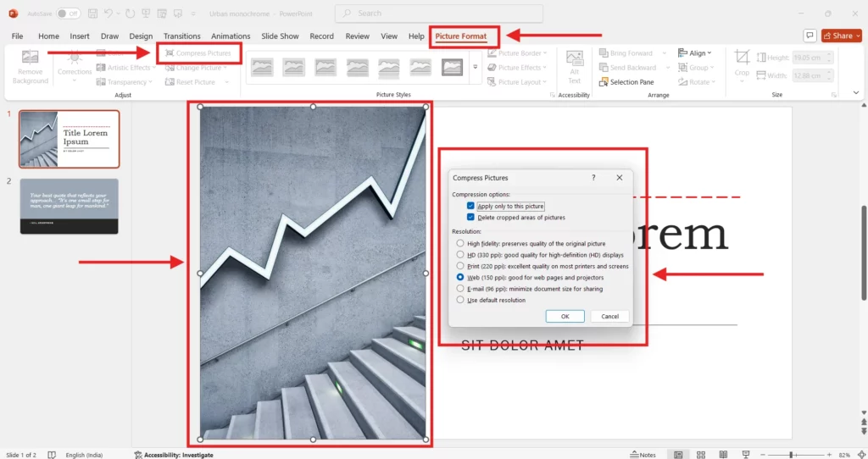The width and height of the screenshot is (868, 459).
Task: Select HD (330 ppi) resolution option
Action: (460, 255)
